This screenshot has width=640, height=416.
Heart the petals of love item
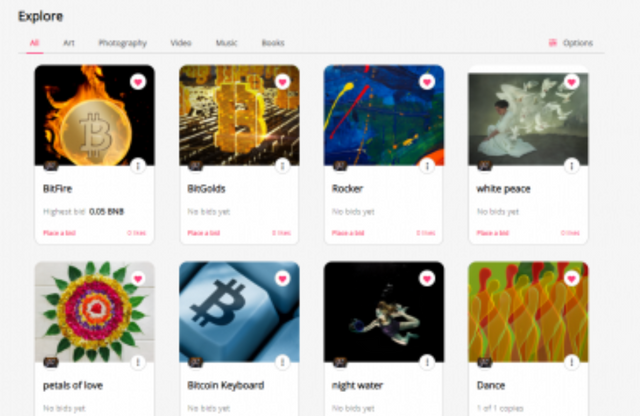(138, 279)
